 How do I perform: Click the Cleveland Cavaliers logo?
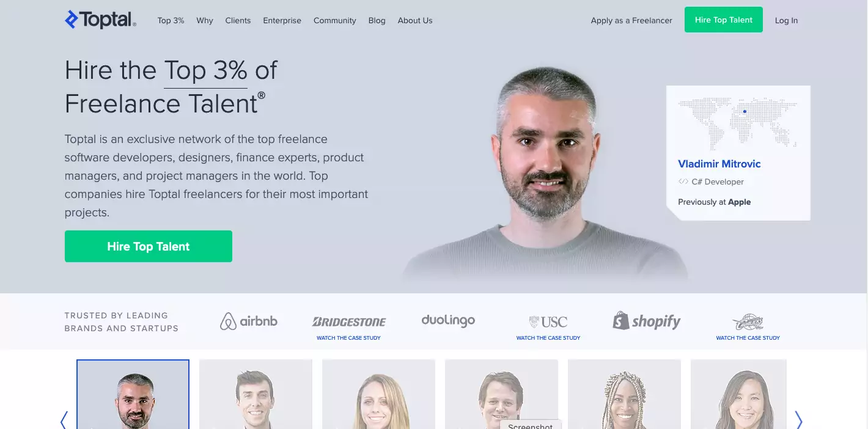pos(748,323)
